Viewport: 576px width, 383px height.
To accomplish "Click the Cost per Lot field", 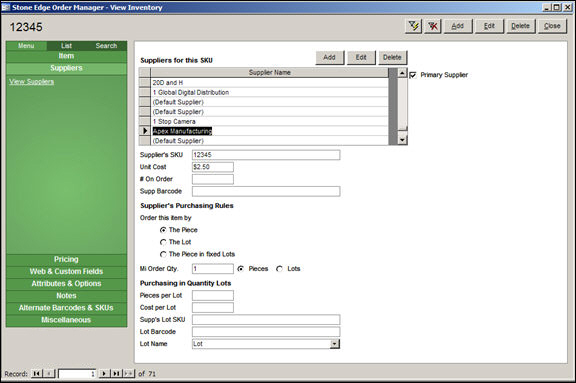I will 213,308.
